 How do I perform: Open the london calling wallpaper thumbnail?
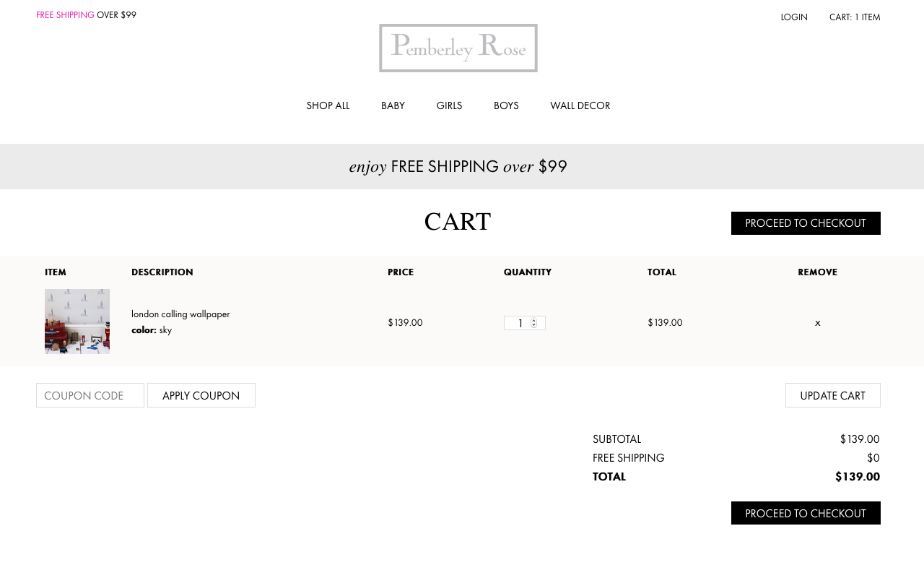tap(77, 322)
